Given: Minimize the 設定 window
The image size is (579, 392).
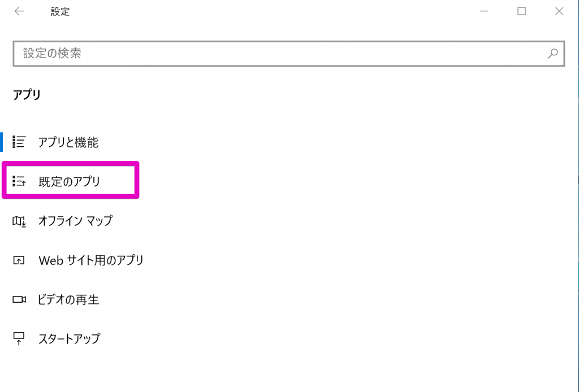Looking at the screenshot, I should [x=484, y=11].
